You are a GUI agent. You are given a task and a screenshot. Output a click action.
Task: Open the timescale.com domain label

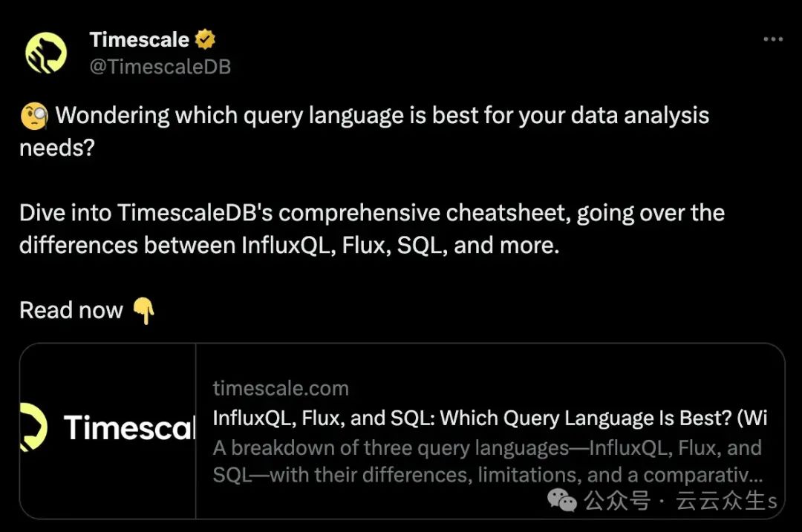click(x=280, y=388)
